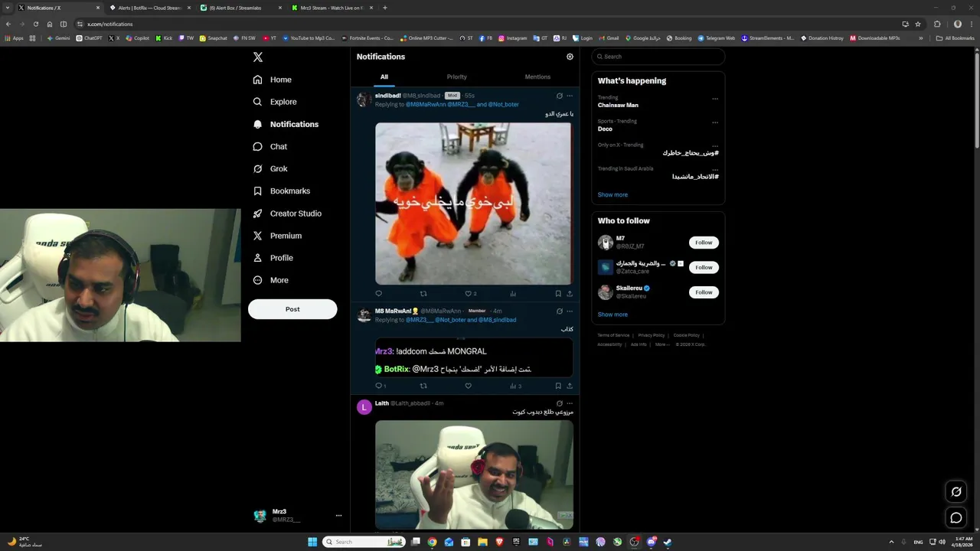Open ChatGPT bookmark
The image size is (980, 551).
(90, 38)
